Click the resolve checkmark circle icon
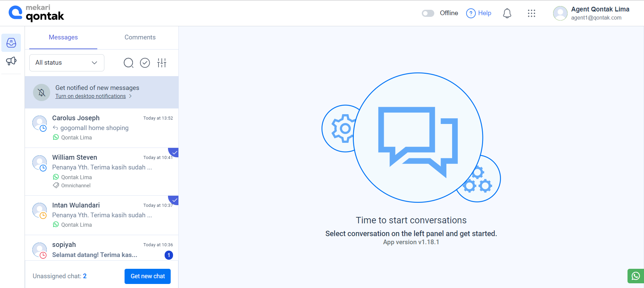 145,63
